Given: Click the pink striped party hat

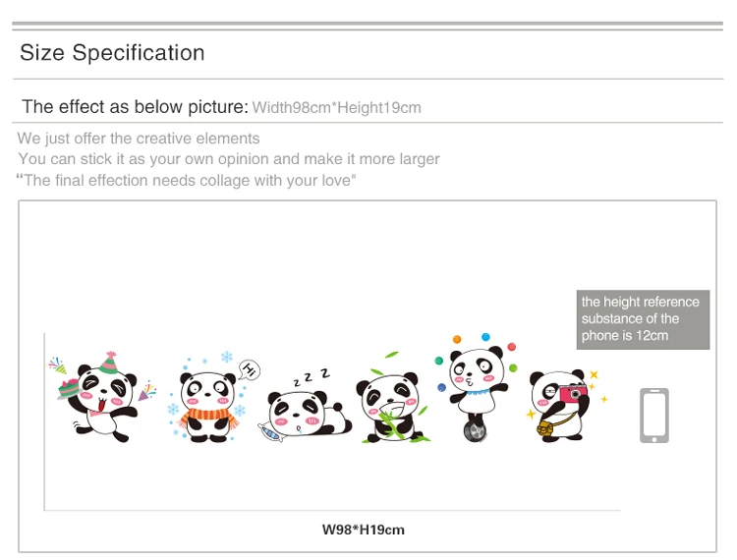Looking at the screenshot, I should pyautogui.click(x=109, y=363).
